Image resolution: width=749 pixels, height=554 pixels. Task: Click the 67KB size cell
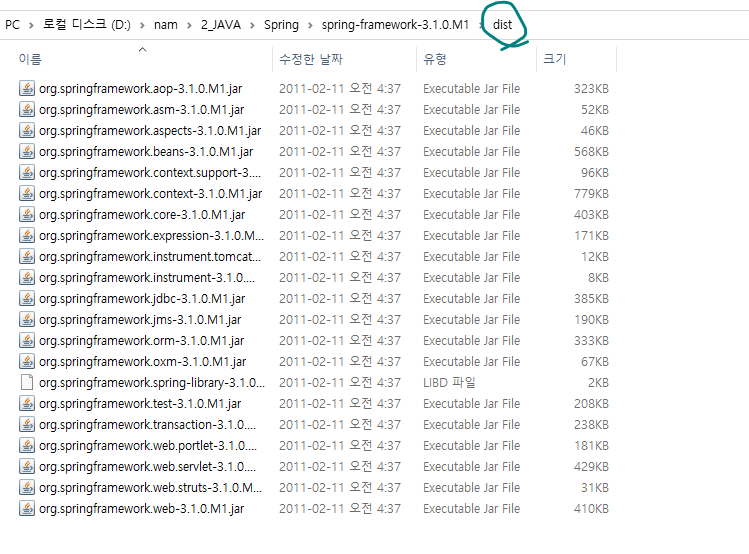pyautogui.click(x=595, y=362)
